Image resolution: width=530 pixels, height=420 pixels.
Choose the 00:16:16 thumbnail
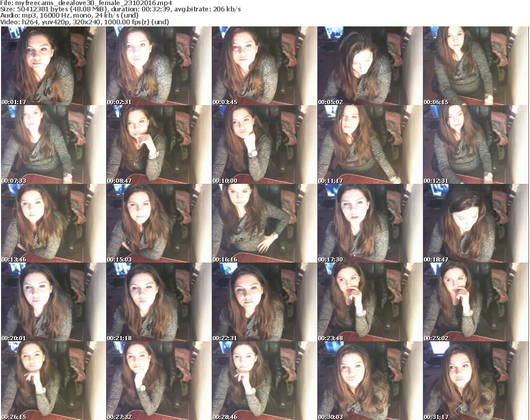pos(264,224)
